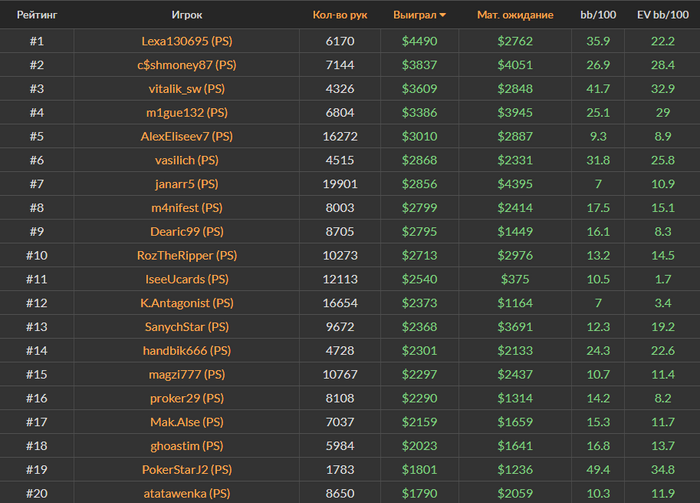700x503 pixels.
Task: Open player Lexa130695 (PS) profile
Action: [188, 41]
